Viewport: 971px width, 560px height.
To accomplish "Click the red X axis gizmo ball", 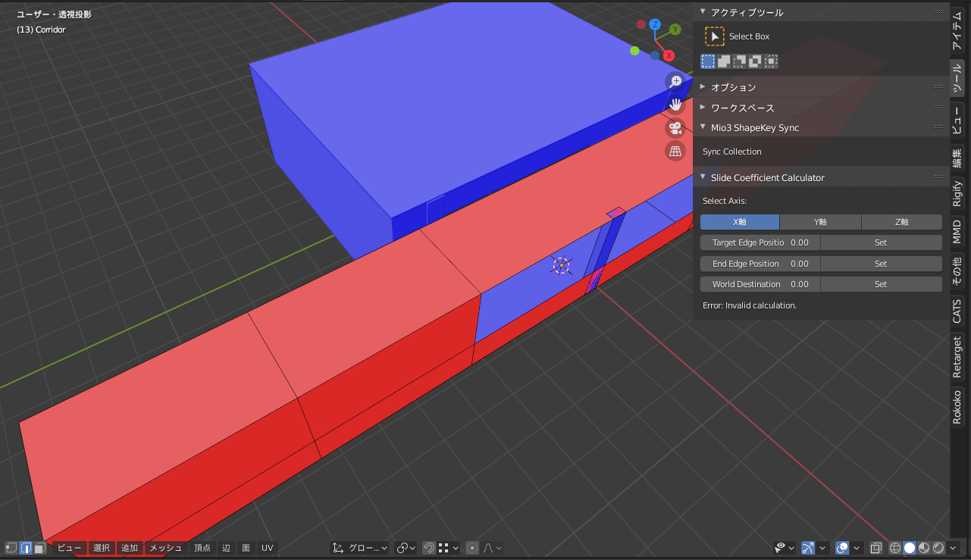I will [669, 55].
